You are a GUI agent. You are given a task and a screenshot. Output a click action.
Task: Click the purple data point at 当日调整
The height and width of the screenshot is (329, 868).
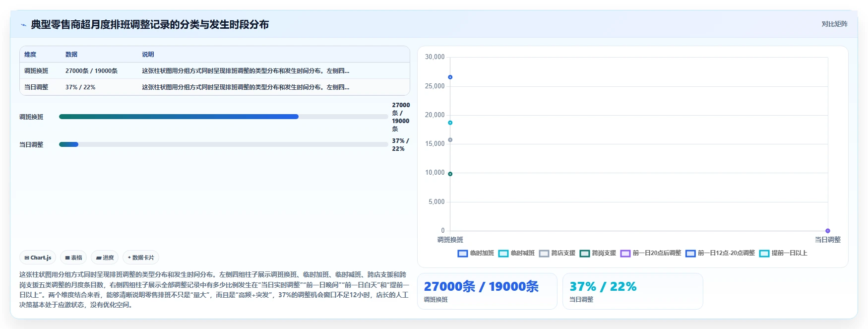[x=827, y=231]
